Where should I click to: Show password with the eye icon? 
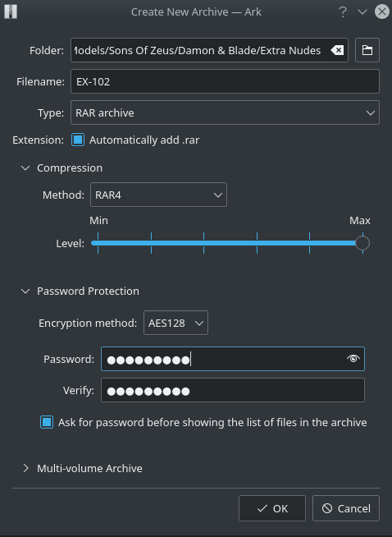tap(353, 359)
